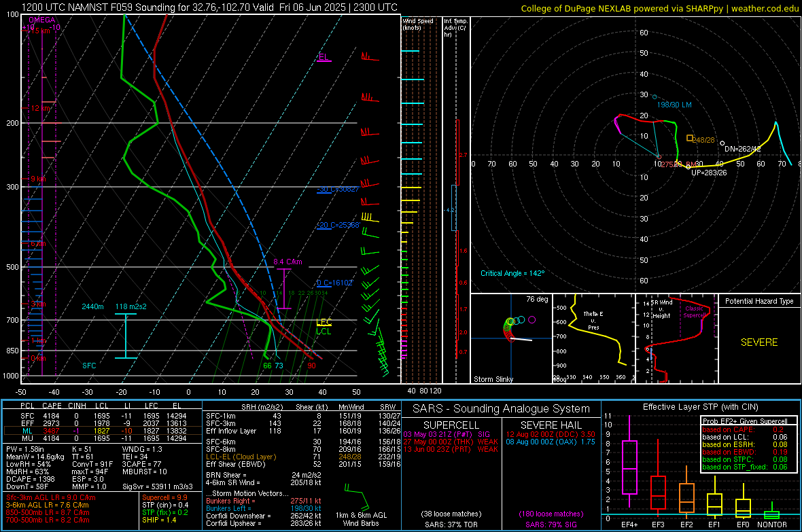
Task: Click the based on EBWD: 0.19 line
Action: [x=744, y=453]
